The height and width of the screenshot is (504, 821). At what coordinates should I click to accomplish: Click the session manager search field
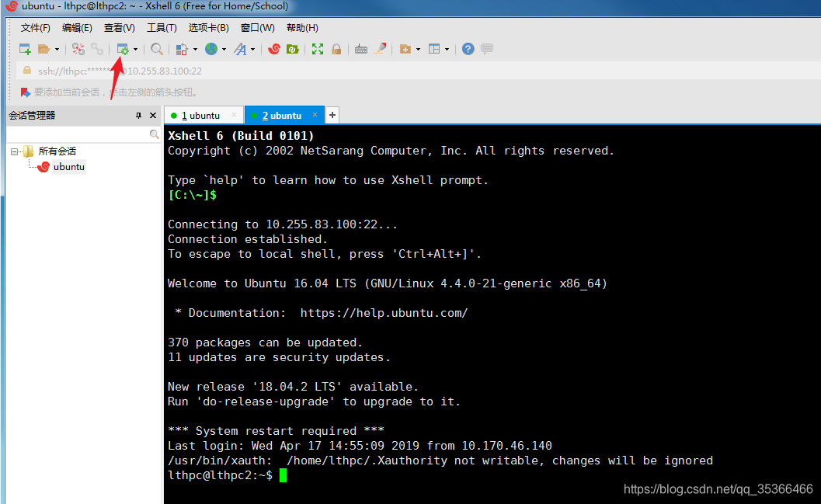(x=78, y=134)
